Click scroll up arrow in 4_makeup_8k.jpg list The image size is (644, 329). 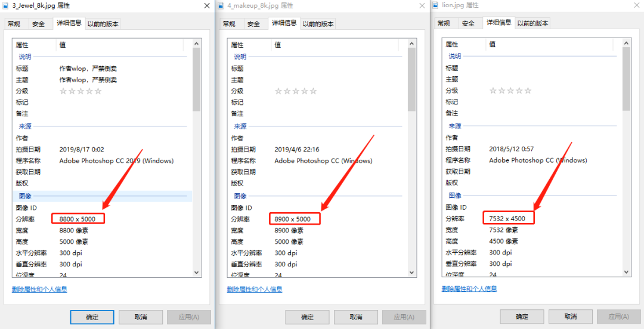pos(411,43)
